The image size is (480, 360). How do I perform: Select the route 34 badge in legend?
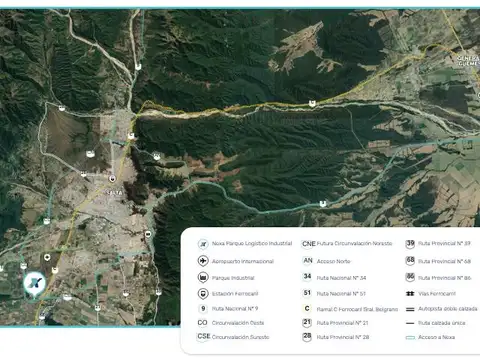[x=307, y=276]
